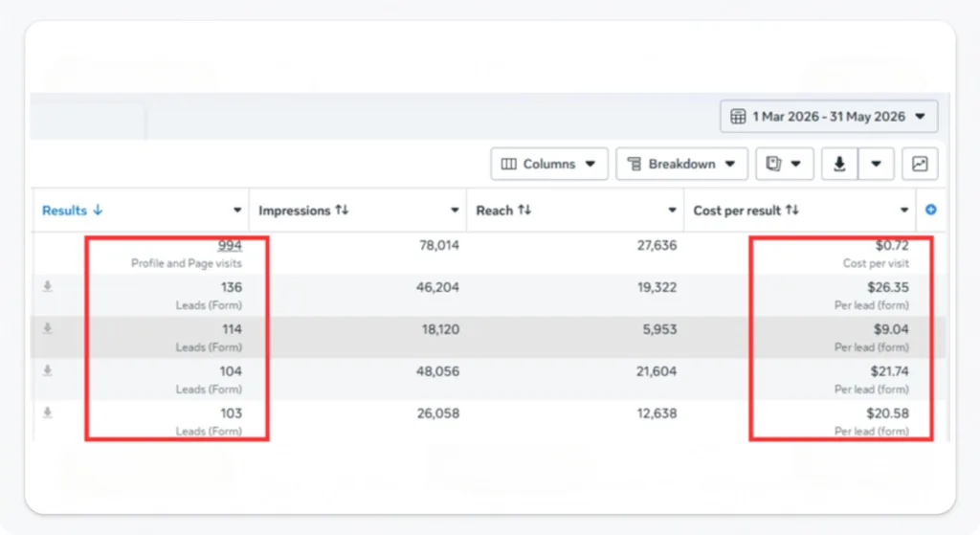Select the 21,604 reach cell

click(x=657, y=371)
